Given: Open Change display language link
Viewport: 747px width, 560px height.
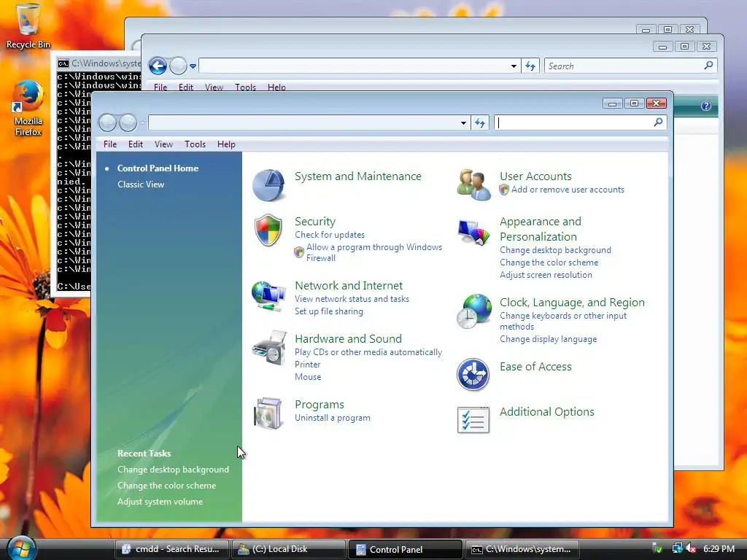Looking at the screenshot, I should pyautogui.click(x=549, y=339).
